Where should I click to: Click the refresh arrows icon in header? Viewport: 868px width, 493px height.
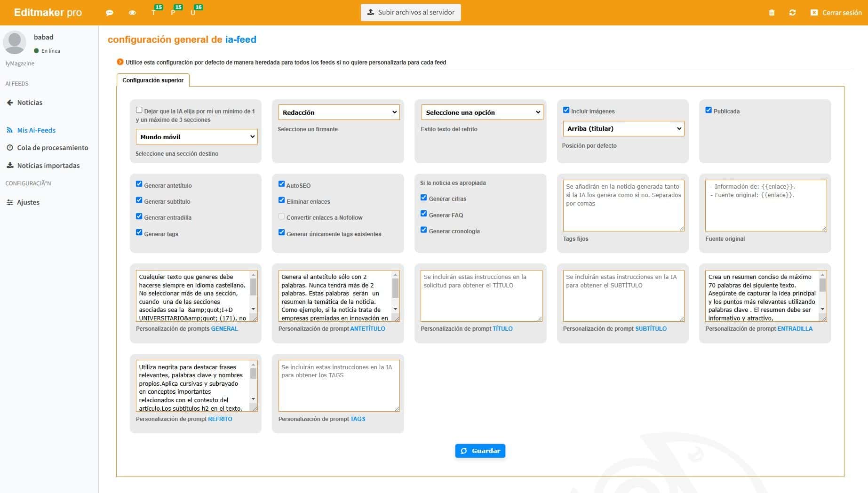pyautogui.click(x=792, y=13)
